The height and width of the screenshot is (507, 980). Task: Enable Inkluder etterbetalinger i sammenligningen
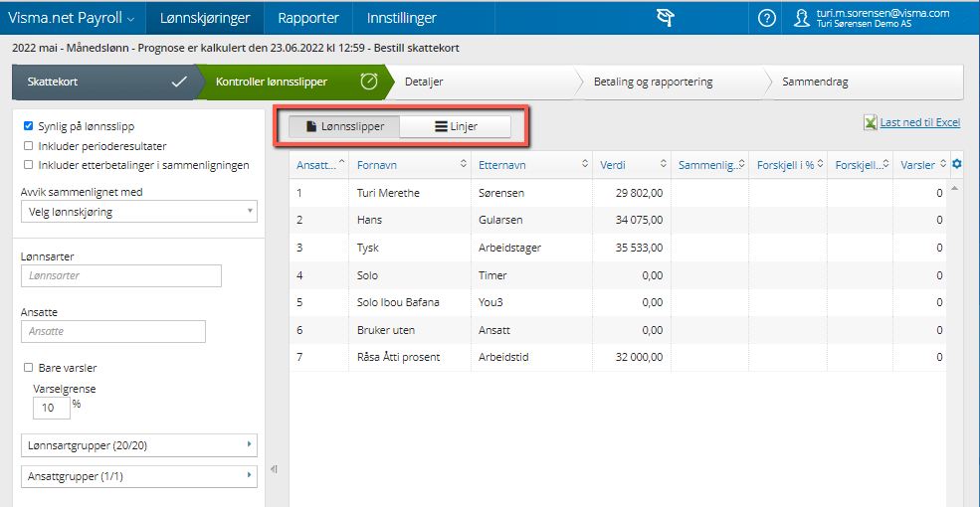click(x=28, y=165)
